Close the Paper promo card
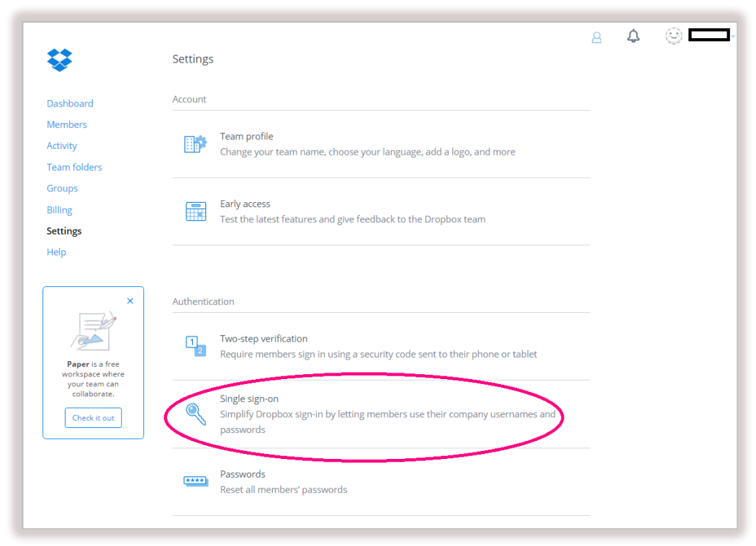This screenshot has width=756, height=546. pos(130,301)
